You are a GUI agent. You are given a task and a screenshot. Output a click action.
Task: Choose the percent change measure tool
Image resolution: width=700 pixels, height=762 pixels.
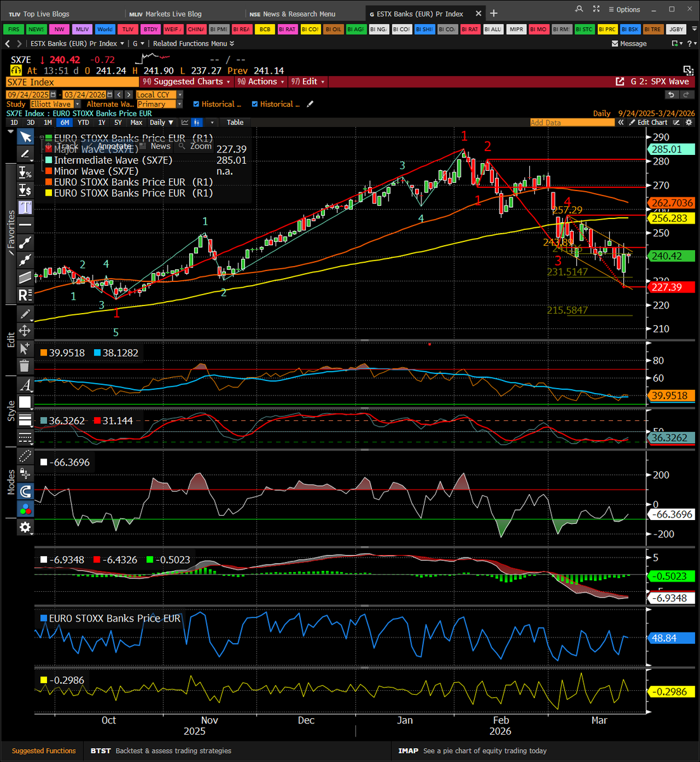(x=25, y=172)
